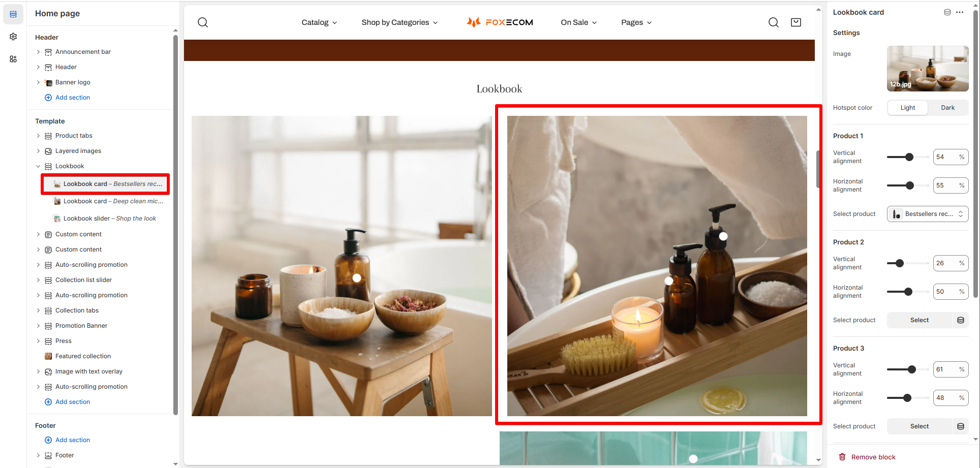
Task: Open the App embeds icon
Action: (x=13, y=59)
